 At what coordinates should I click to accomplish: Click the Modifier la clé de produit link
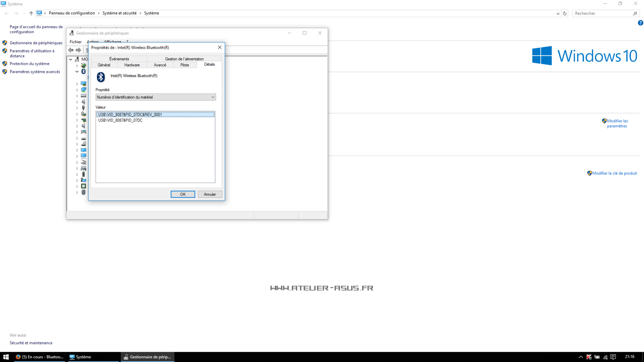pos(614,173)
